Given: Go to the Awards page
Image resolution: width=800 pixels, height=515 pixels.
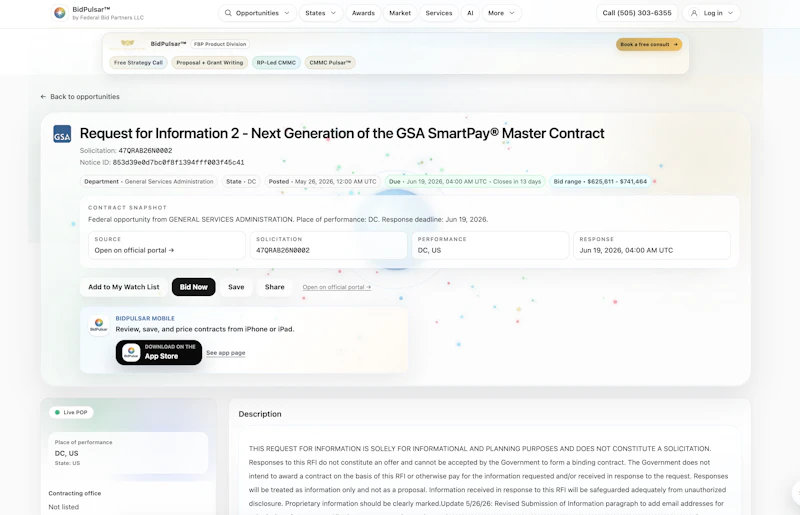Looking at the screenshot, I should [x=363, y=13].
